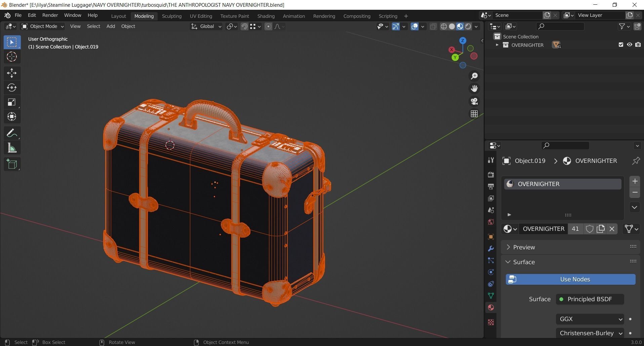
Task: Open the material slot specials dropdown
Action: click(635, 207)
